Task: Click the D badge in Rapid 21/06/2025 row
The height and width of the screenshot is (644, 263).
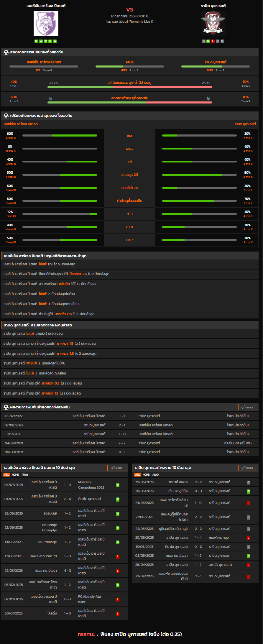Action: [x=249, y=517]
